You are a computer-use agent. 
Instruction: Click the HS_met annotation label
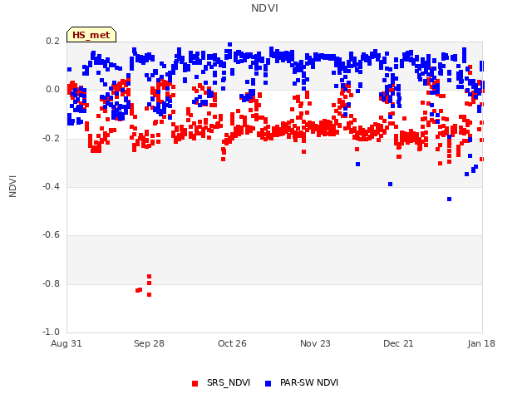91,35
